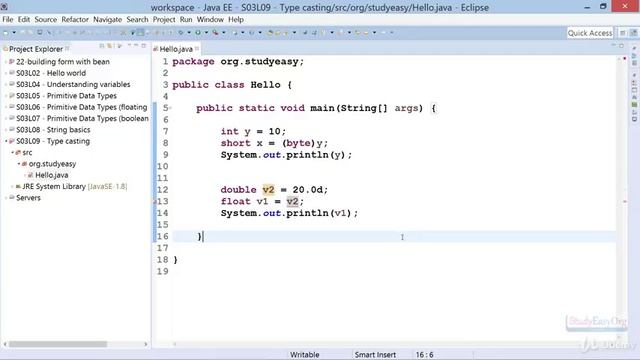Open the Source menu
640x360 pixels.
click(45, 19)
